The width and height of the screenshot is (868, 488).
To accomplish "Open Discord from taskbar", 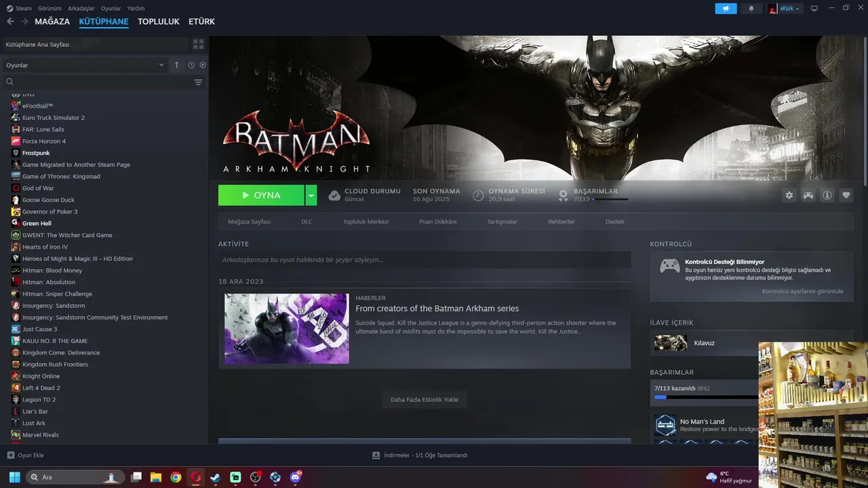I will click(295, 477).
